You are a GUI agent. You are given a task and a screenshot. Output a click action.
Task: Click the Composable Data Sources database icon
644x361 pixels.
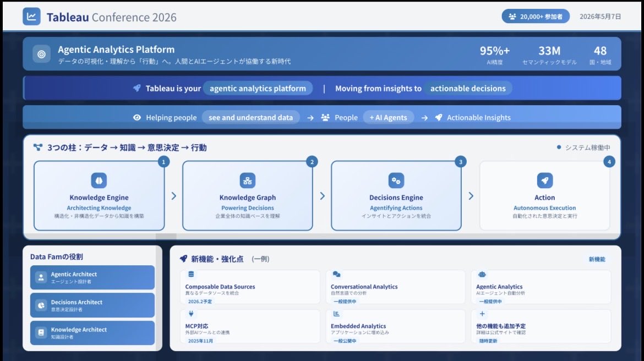[191, 274]
